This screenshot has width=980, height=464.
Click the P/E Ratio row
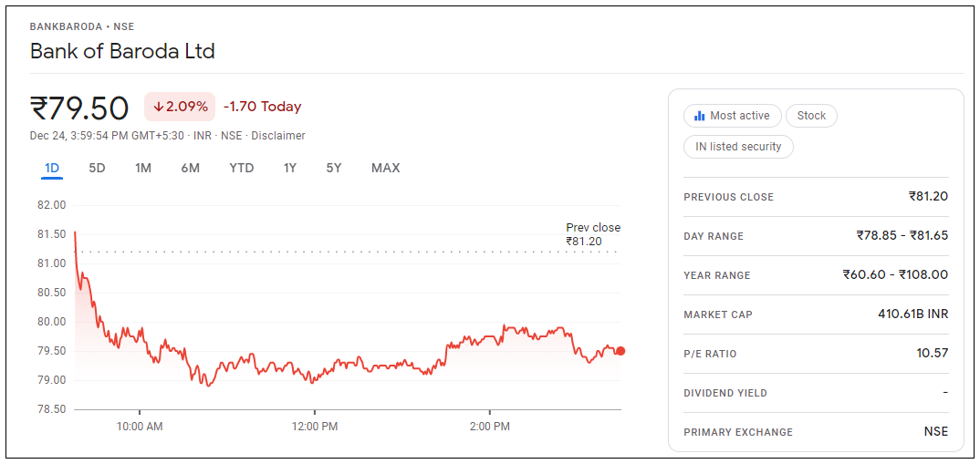tap(816, 354)
